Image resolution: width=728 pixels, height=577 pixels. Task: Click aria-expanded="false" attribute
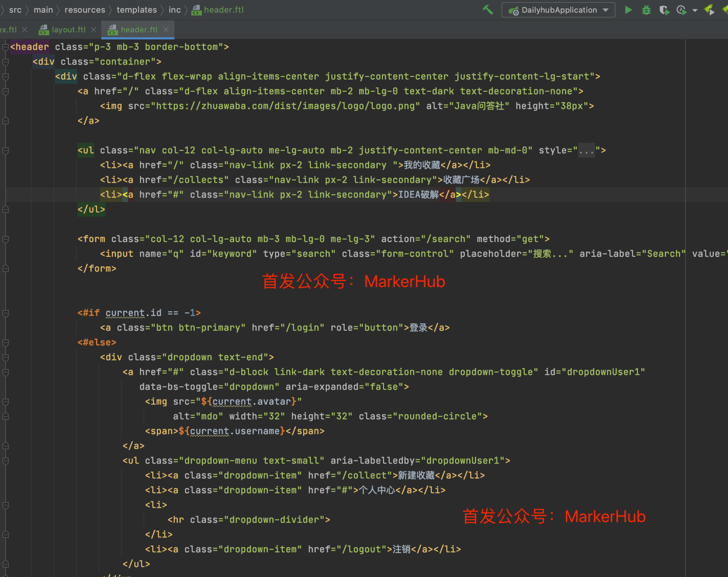[344, 387]
